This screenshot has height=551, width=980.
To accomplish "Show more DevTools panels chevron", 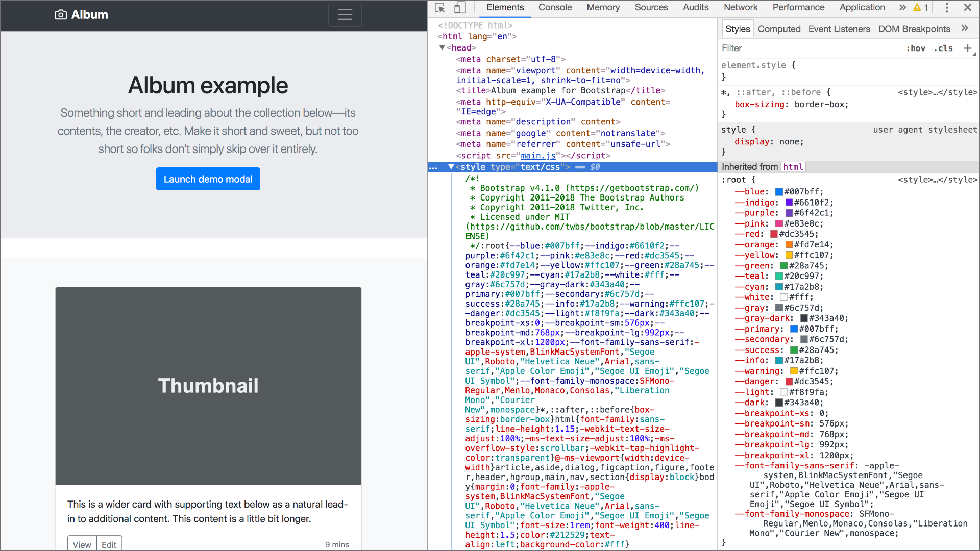I will pyautogui.click(x=902, y=8).
